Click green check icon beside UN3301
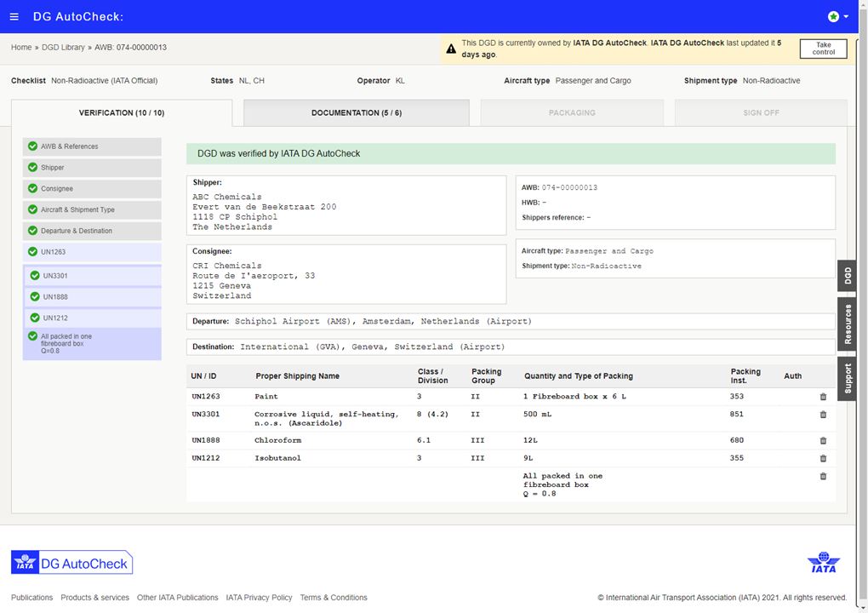Screen dimensions: 868x613 pos(35,275)
